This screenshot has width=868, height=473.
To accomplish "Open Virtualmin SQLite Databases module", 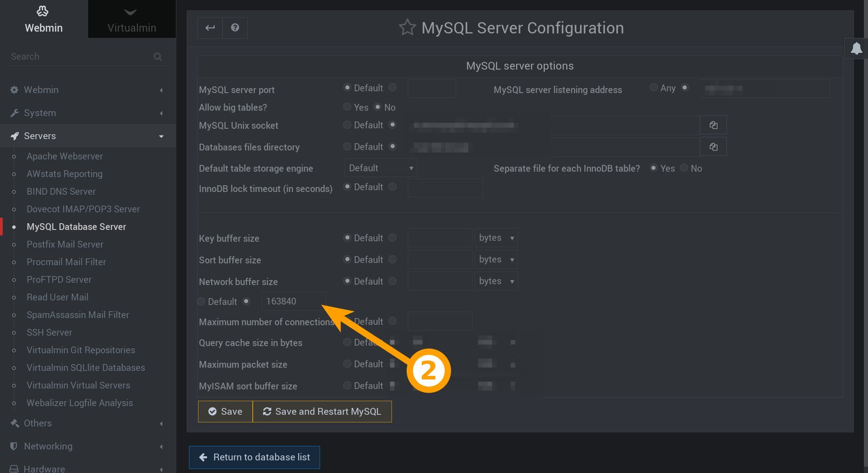I will (86, 368).
